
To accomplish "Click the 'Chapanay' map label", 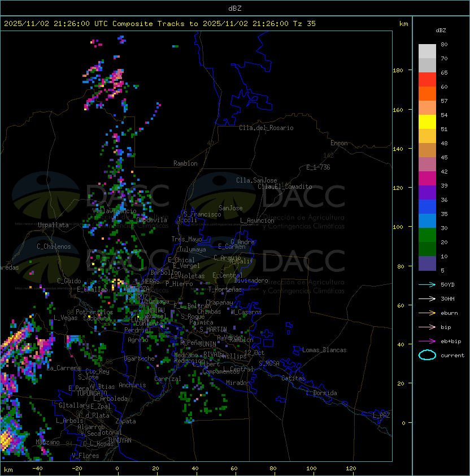I will click(x=219, y=302).
